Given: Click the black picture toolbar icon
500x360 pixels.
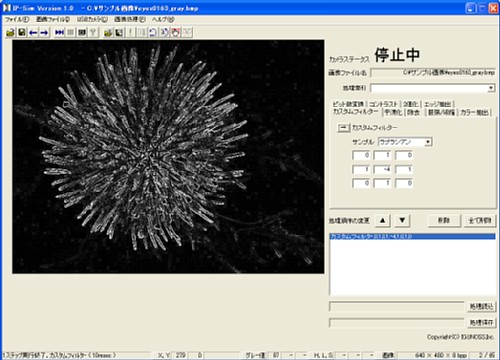Looking at the screenshot, I should [119, 32].
